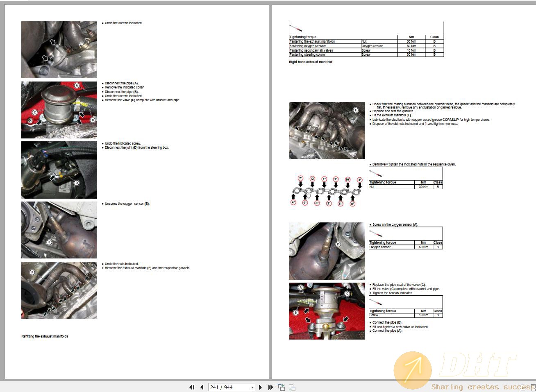This screenshot has height=392, width=536.
Task: Click '10 Nm' value in the Screw torque table
Action: [x=423, y=315]
